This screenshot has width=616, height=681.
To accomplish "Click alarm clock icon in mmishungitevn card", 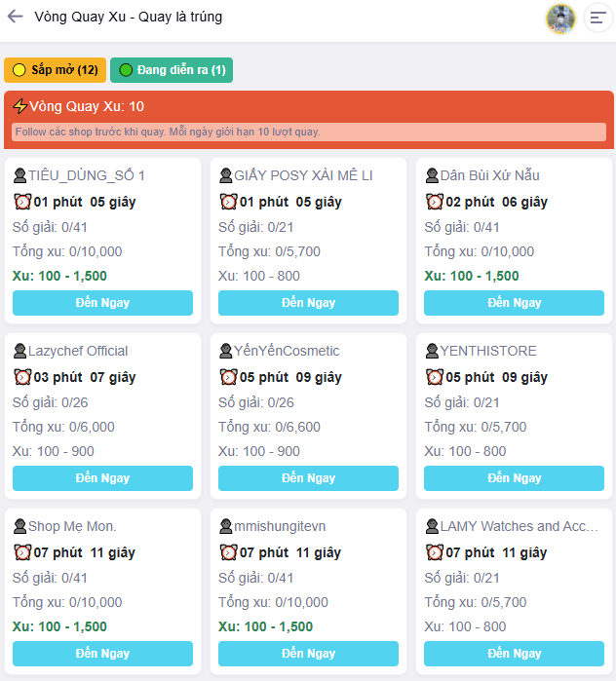I will [x=228, y=552].
